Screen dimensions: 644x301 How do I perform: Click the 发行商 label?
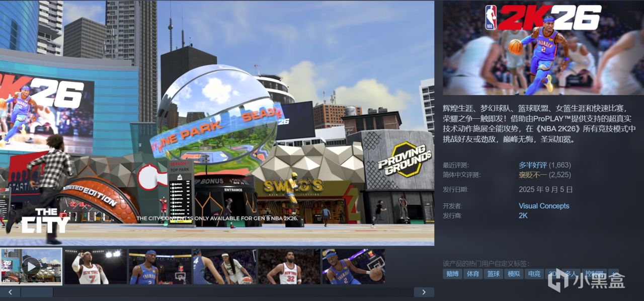pyautogui.click(x=452, y=215)
